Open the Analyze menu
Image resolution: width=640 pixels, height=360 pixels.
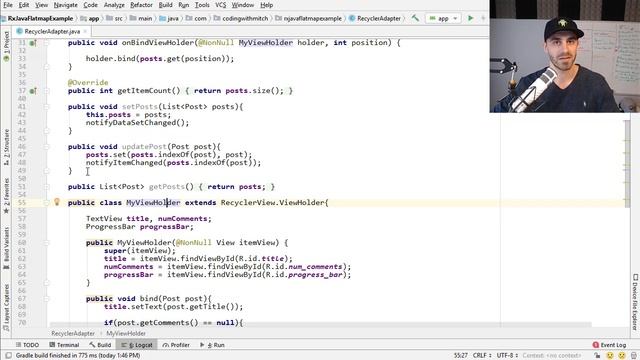pyautogui.click(x=114, y=5)
